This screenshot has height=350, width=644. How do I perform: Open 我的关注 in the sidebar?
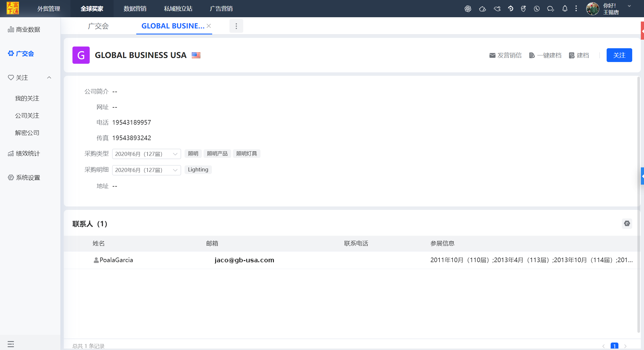(27, 98)
